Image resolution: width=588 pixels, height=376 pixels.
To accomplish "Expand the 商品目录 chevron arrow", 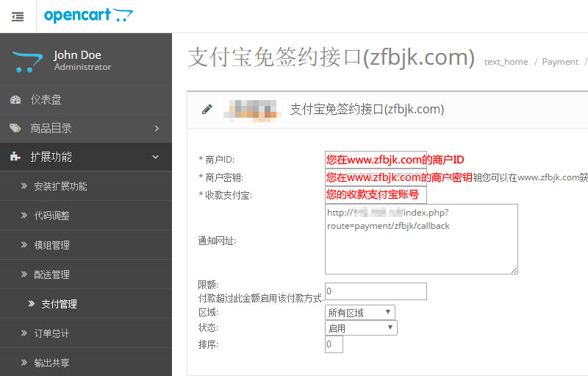I will click(x=157, y=128).
